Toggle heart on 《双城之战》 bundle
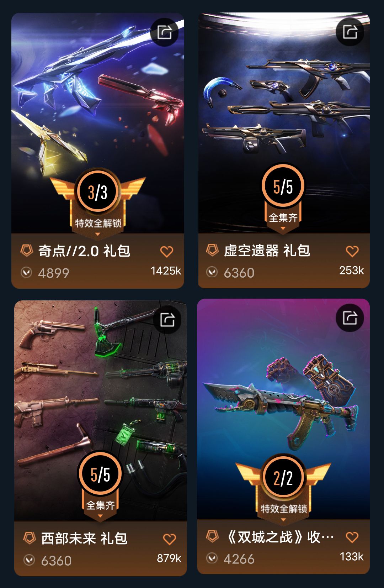Screen dimensions: 384x588 click(x=352, y=537)
